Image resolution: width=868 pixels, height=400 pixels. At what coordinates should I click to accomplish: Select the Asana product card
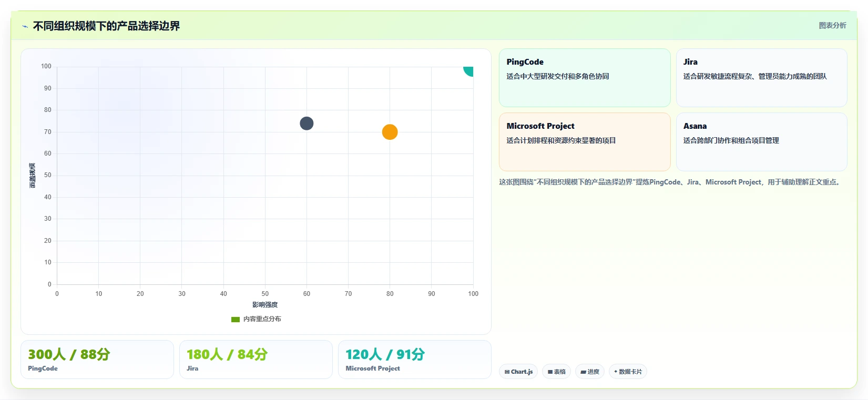pos(761,142)
